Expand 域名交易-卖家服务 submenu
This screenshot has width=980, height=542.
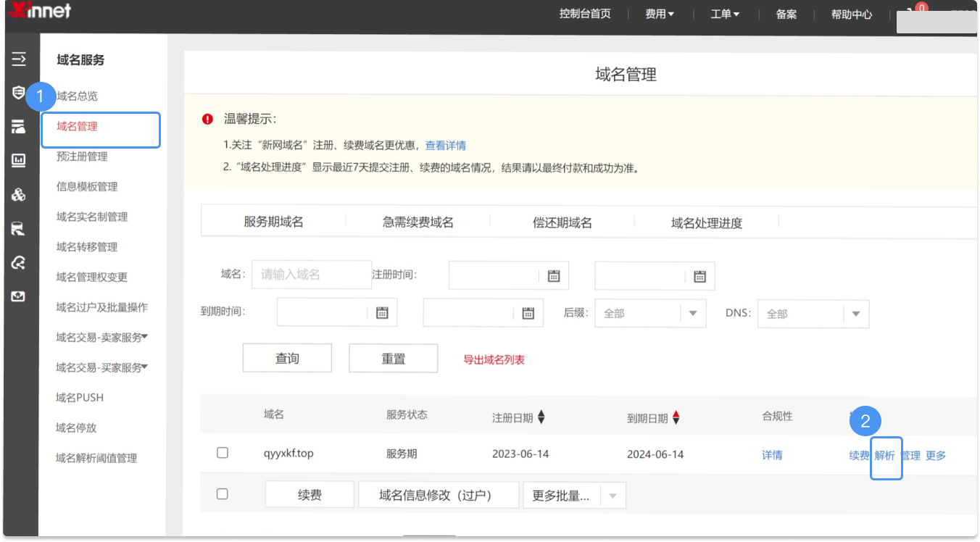click(102, 337)
